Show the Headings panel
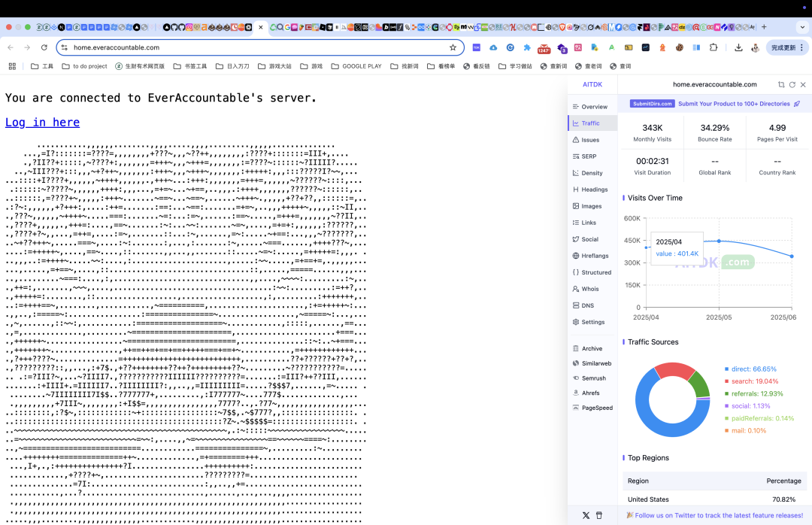Image resolution: width=812 pixels, height=525 pixels. [x=592, y=190]
